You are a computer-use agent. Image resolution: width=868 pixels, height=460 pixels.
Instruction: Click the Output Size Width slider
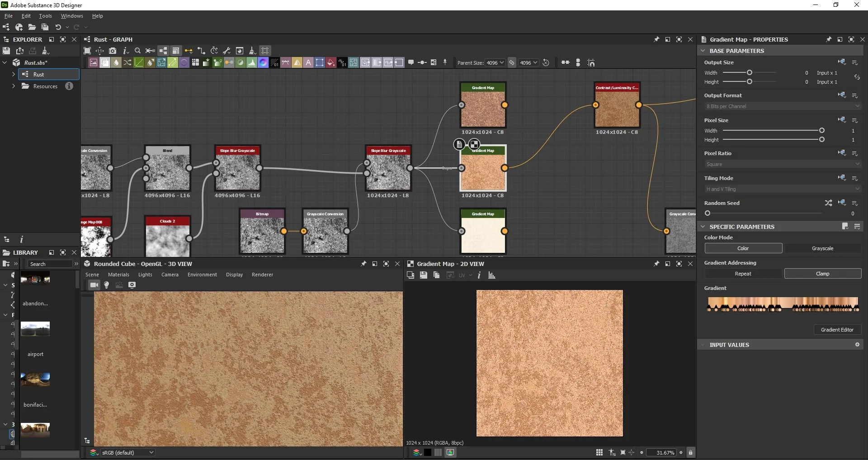pyautogui.click(x=749, y=72)
